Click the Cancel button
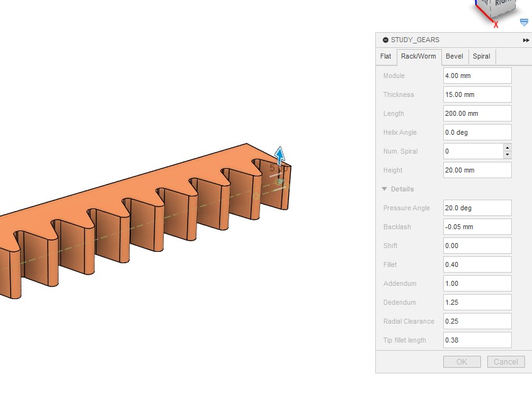The width and height of the screenshot is (532, 403). click(506, 361)
